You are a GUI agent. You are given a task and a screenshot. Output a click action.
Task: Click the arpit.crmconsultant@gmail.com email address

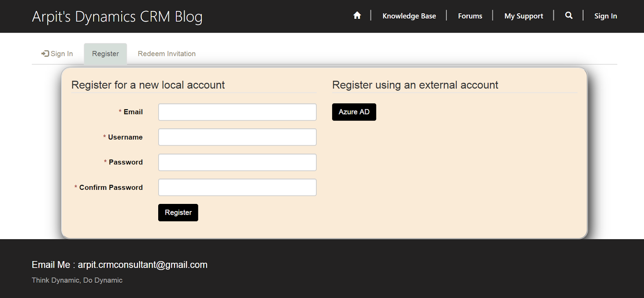click(x=142, y=265)
